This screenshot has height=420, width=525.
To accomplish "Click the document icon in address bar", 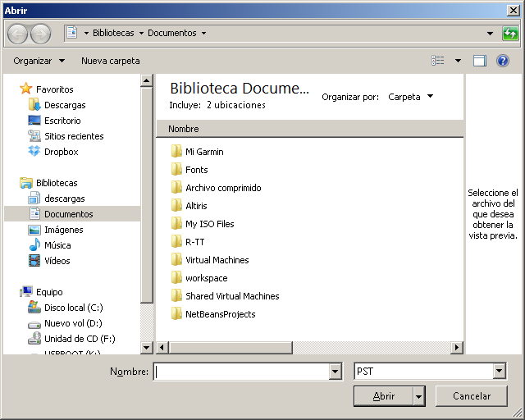I will (72, 33).
